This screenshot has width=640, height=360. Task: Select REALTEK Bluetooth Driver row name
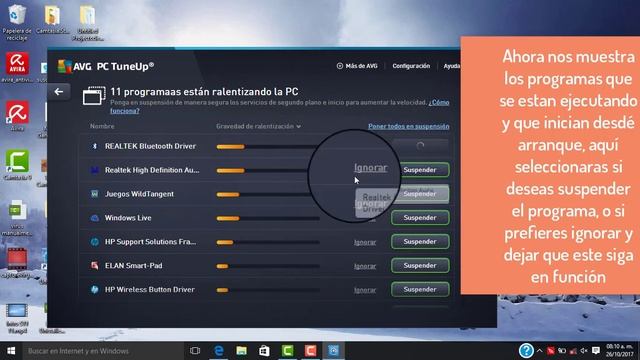[150, 146]
